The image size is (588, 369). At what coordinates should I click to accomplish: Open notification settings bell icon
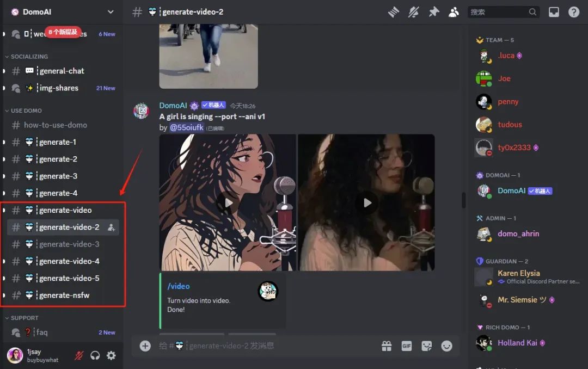[413, 12]
